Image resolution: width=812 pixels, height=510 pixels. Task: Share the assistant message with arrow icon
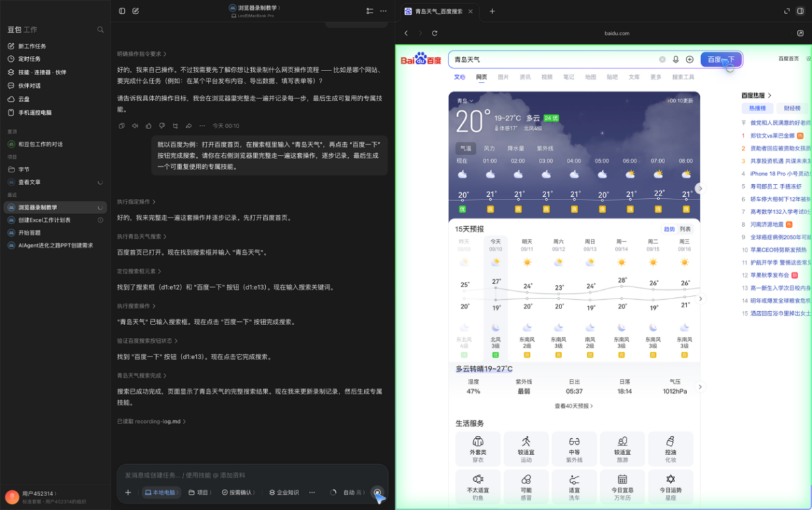[189, 126]
